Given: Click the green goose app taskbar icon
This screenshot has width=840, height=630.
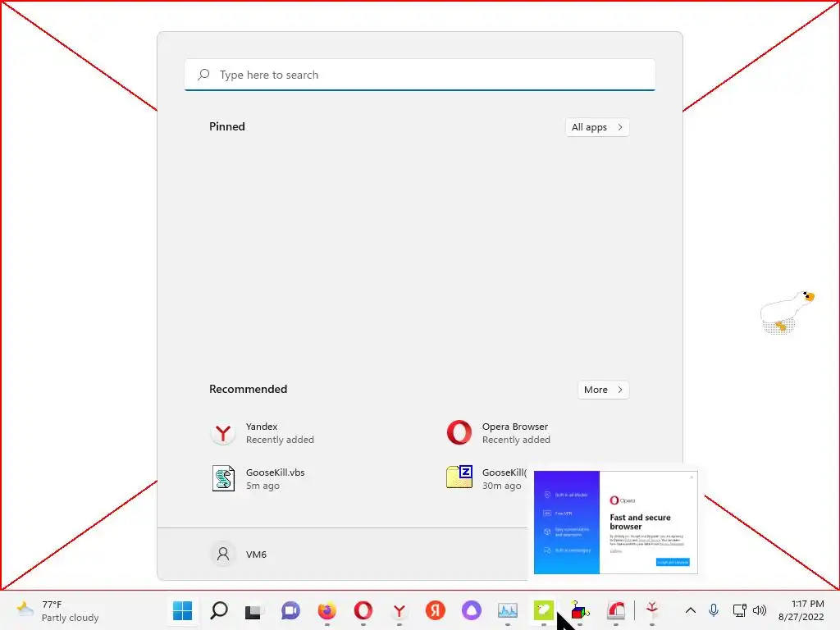Looking at the screenshot, I should click(x=543, y=610).
